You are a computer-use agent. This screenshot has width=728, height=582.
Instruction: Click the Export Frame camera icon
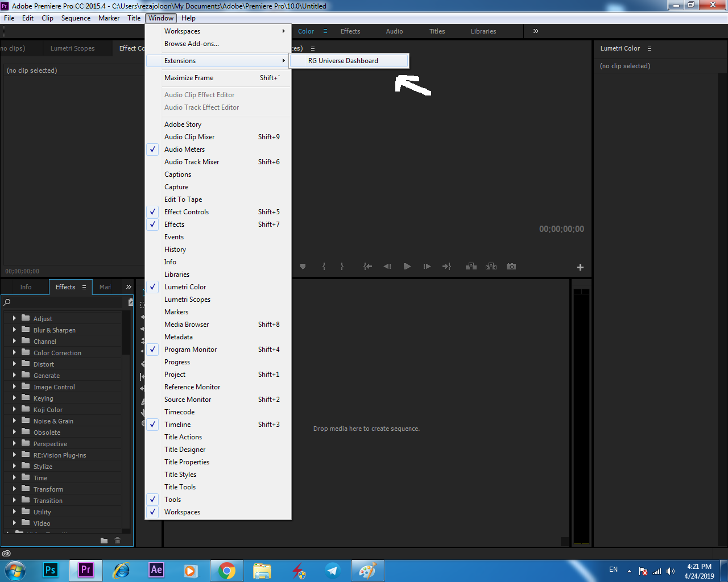click(511, 267)
